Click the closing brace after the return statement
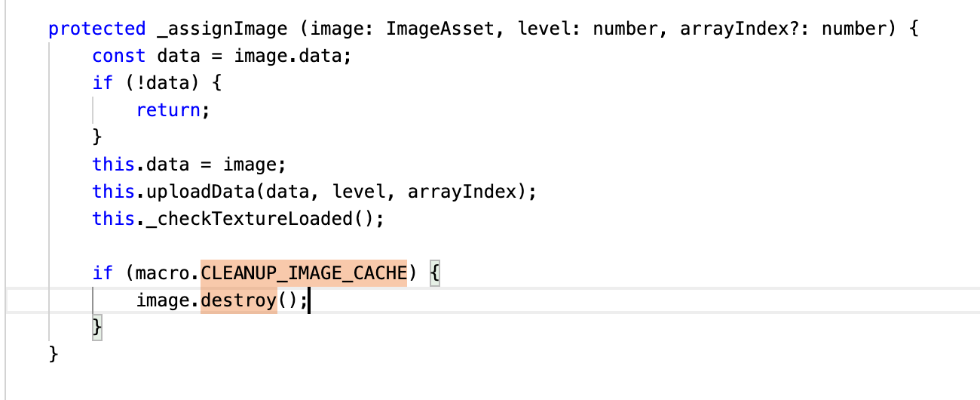This screenshot has height=400, width=980. coord(96,137)
